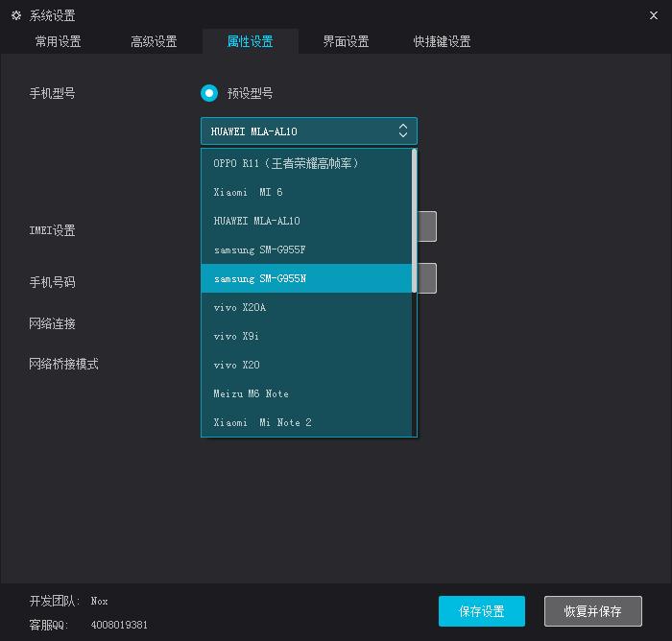
Task: Choose vivo X9i model
Action: [306, 336]
